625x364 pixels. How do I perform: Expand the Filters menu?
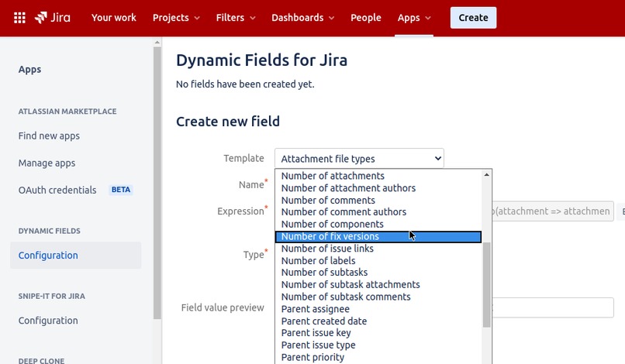[x=236, y=18]
